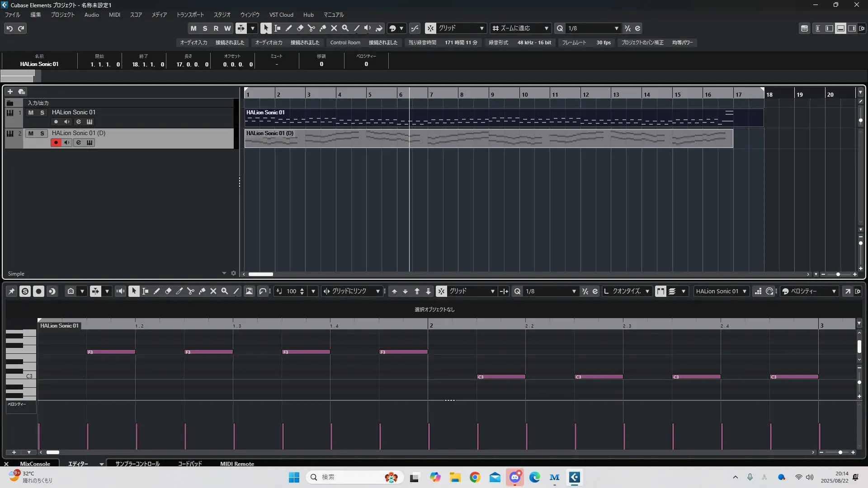Select the Draw pencil tool in main toolbar
This screenshot has height=488, width=868.
point(288,28)
